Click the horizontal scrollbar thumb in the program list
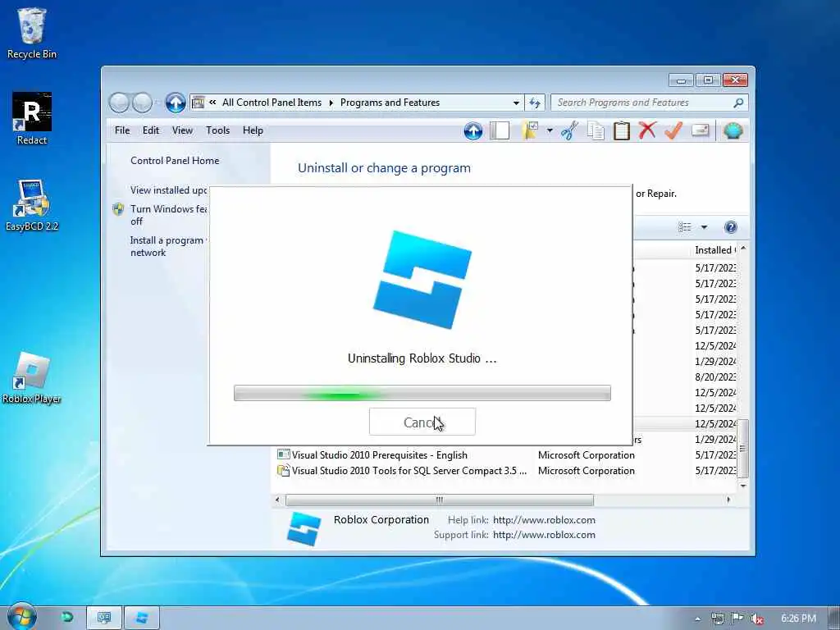The width and height of the screenshot is (840, 630). (x=440, y=500)
